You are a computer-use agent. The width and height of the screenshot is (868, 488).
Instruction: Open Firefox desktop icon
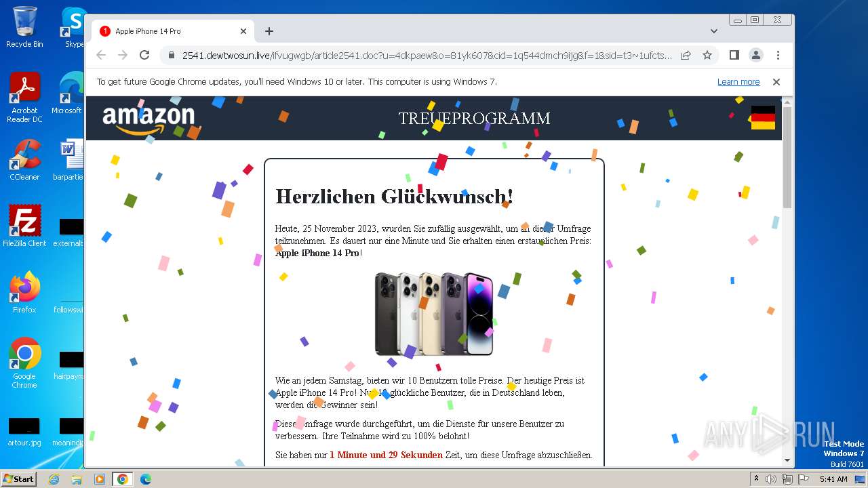click(24, 293)
